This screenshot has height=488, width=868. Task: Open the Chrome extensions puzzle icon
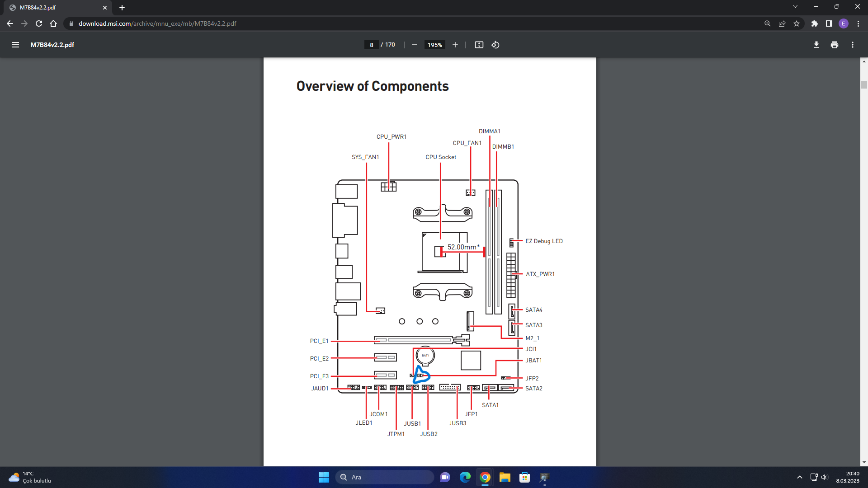pyautogui.click(x=815, y=23)
